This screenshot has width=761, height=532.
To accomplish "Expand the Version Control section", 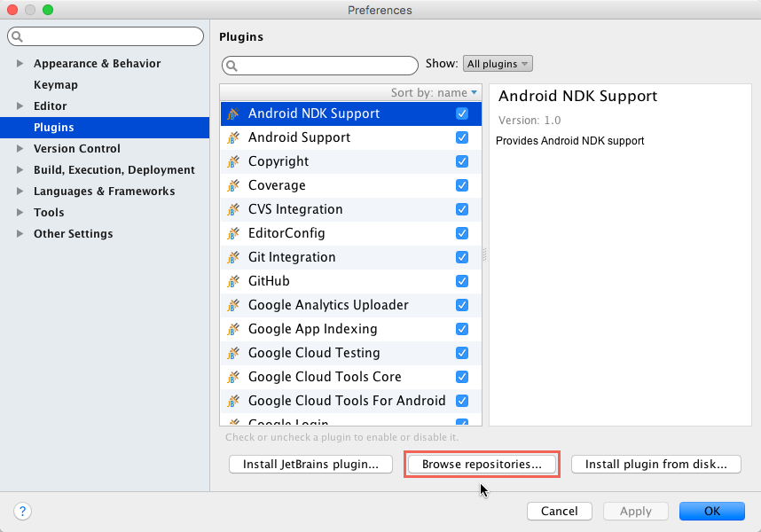I will click(20, 148).
